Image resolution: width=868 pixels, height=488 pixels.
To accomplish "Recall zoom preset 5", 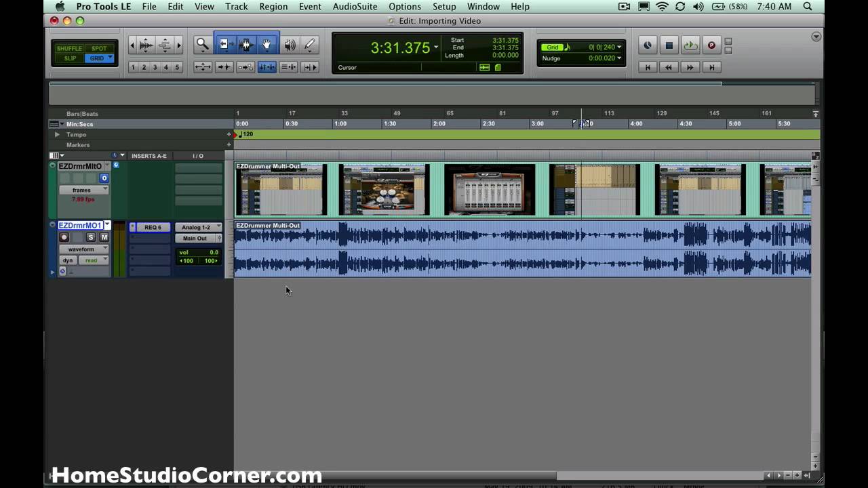I will (177, 67).
